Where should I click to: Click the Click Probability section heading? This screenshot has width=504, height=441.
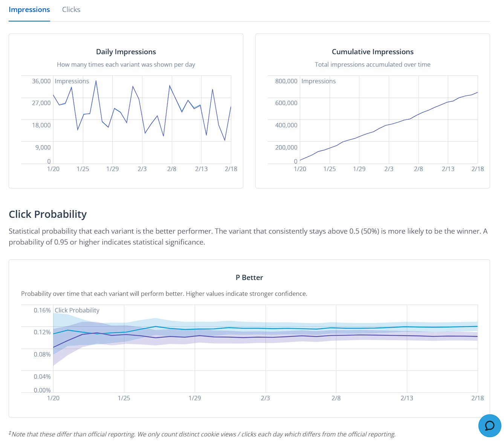(x=48, y=214)
